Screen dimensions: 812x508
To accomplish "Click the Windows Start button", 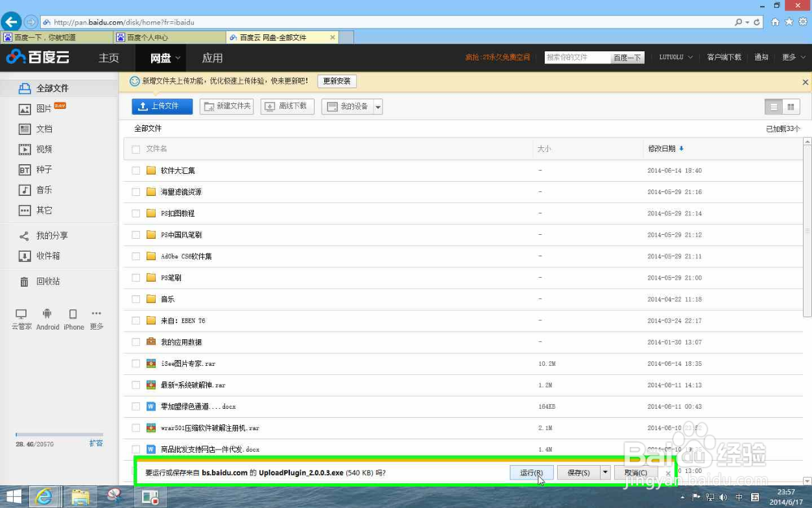I will click(x=14, y=497).
